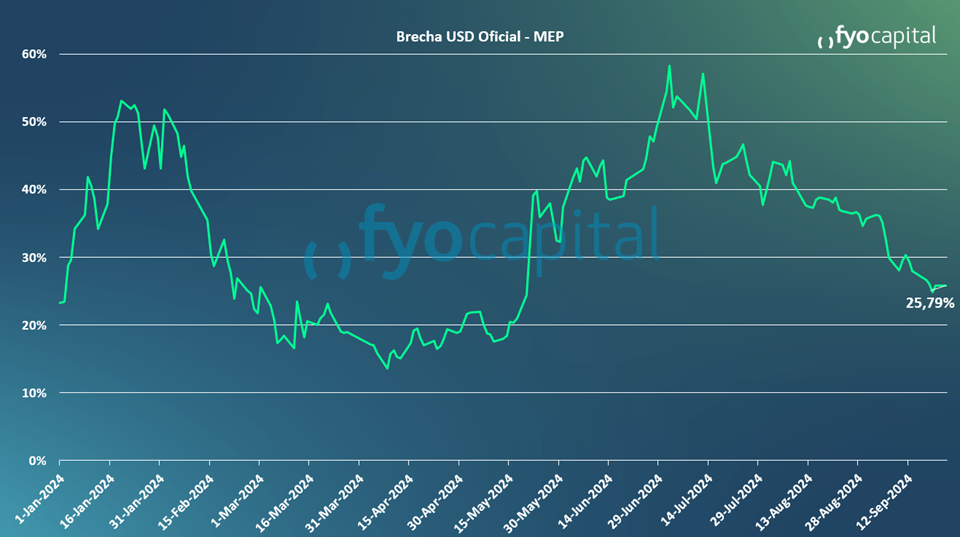Click the 15-Feb-2024 date label

[x=186, y=501]
